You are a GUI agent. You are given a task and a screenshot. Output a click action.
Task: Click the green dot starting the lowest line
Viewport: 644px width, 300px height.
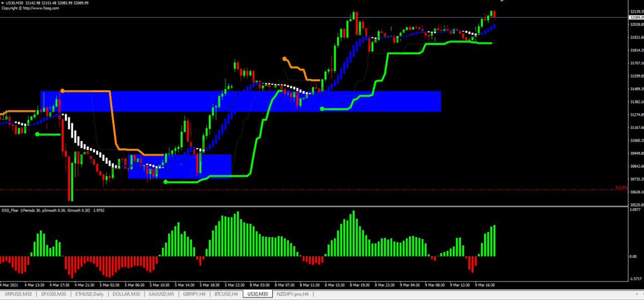[165, 182]
